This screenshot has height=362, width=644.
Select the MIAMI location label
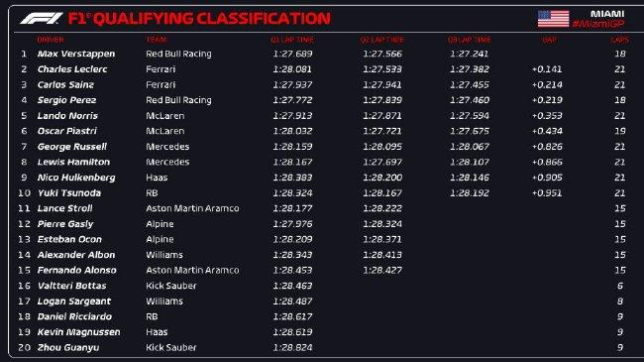[x=607, y=14]
